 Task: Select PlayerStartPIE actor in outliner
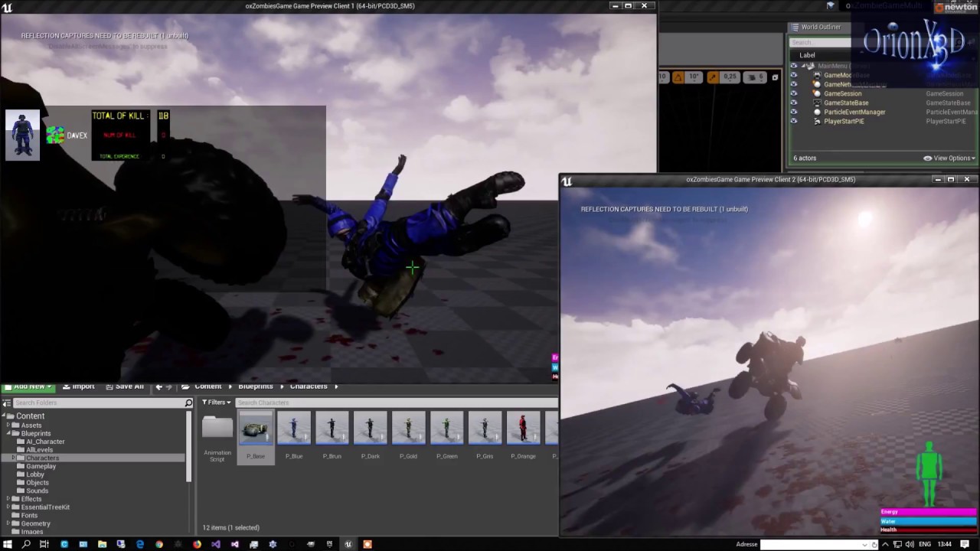(844, 121)
